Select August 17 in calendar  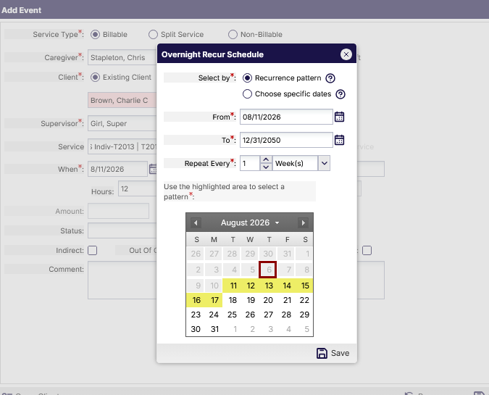[214, 300]
